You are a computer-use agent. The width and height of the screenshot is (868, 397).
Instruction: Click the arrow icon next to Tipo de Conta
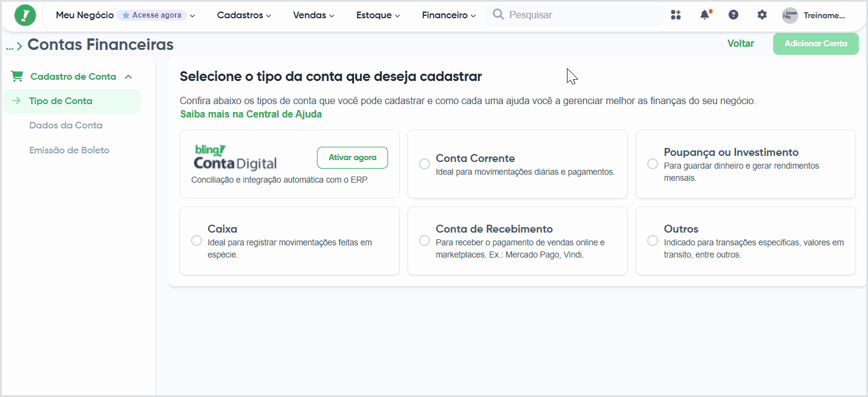pos(16,101)
